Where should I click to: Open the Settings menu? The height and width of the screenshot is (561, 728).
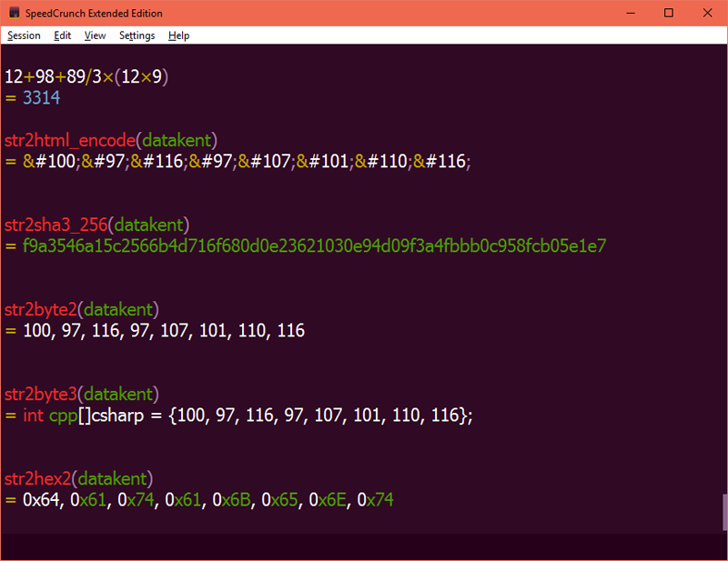pos(137,35)
